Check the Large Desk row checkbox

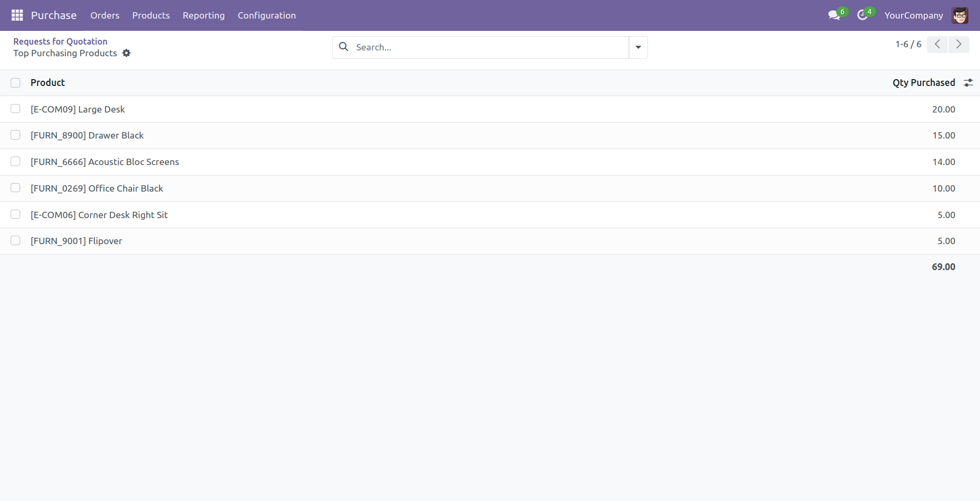click(15, 109)
